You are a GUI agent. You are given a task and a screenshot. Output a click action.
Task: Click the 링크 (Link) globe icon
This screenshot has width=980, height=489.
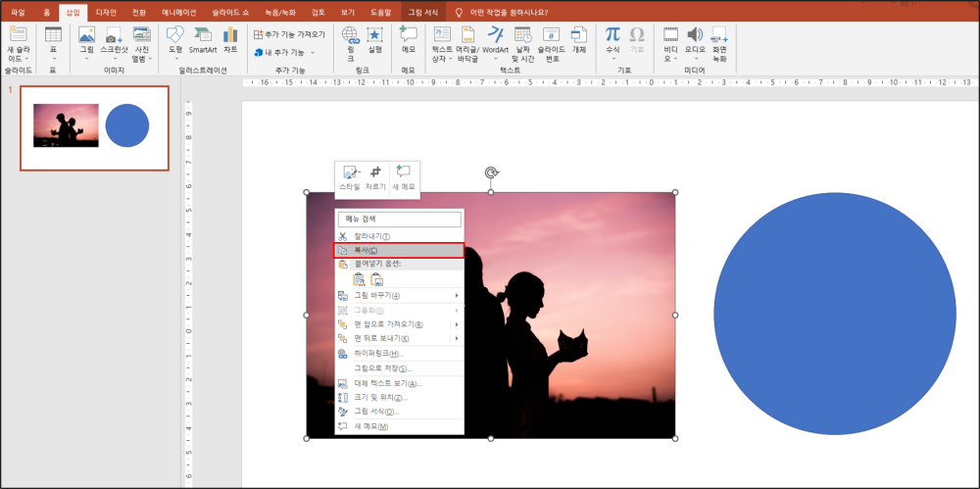click(x=350, y=35)
